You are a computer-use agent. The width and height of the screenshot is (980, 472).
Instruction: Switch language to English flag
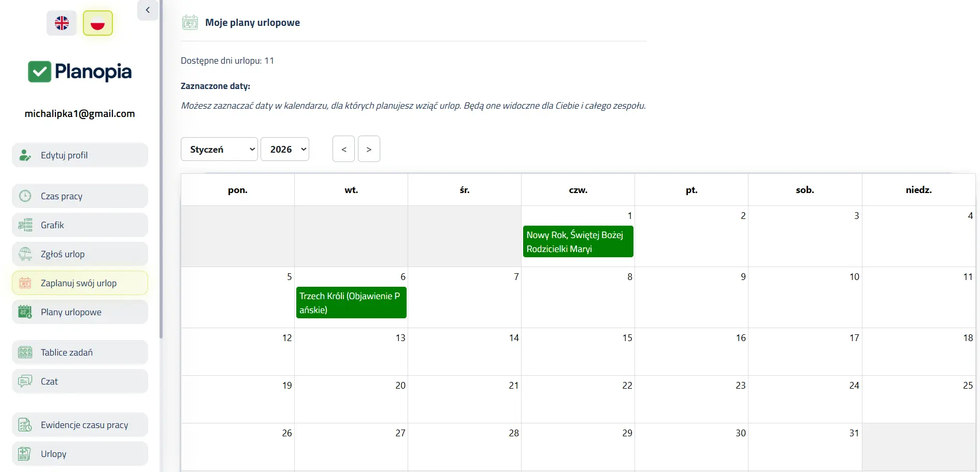click(x=62, y=23)
